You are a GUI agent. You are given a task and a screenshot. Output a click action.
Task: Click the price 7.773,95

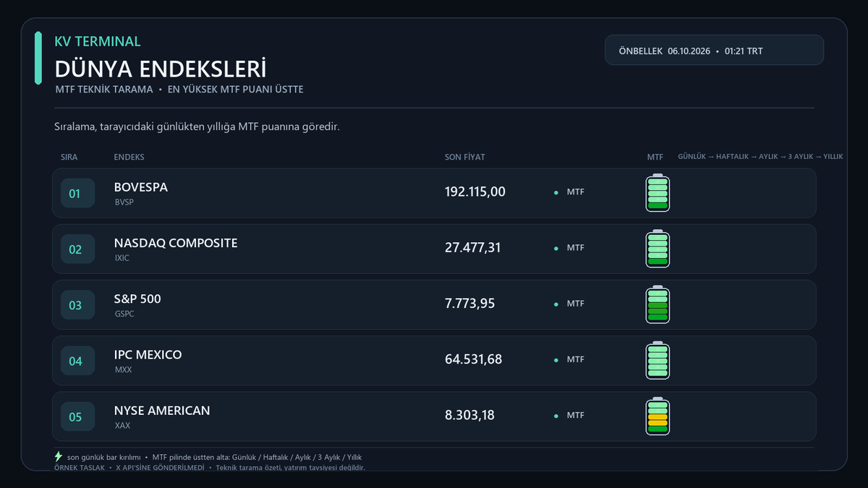point(470,303)
